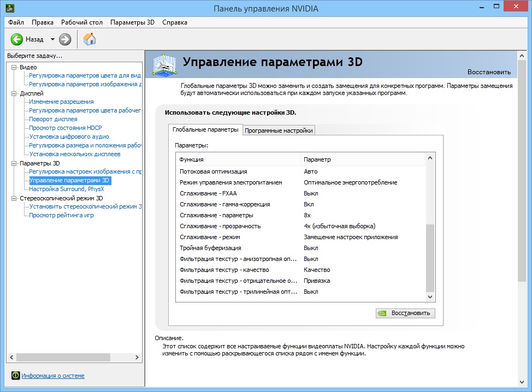Click the Восстановить link in header
Viewport: 532px width, 392px height.
coord(489,72)
